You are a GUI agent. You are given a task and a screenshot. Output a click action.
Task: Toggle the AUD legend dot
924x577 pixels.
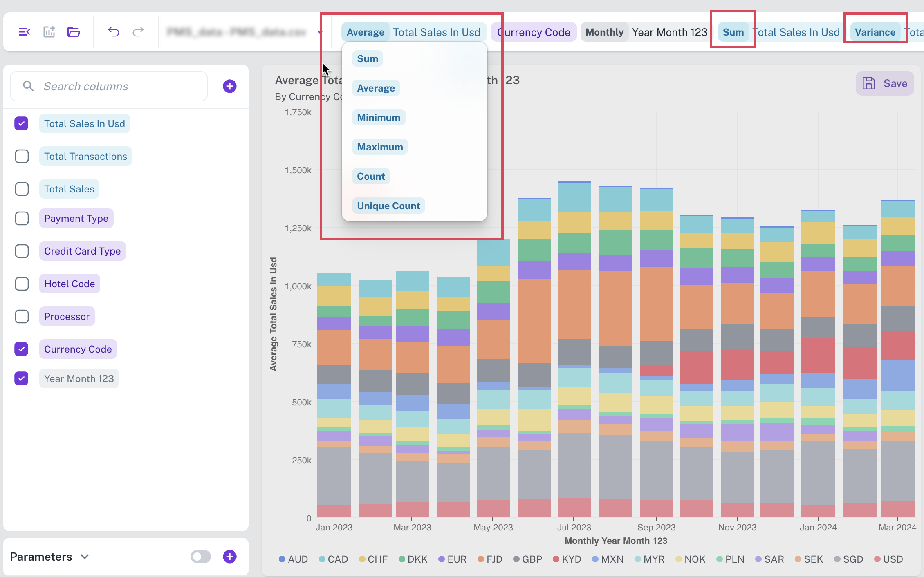point(282,559)
